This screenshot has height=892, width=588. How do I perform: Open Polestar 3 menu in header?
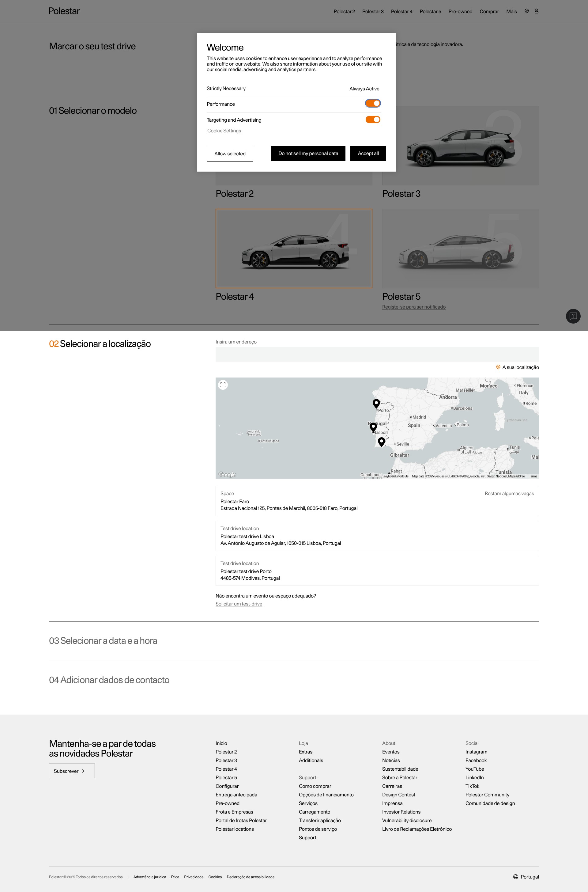pyautogui.click(x=373, y=12)
